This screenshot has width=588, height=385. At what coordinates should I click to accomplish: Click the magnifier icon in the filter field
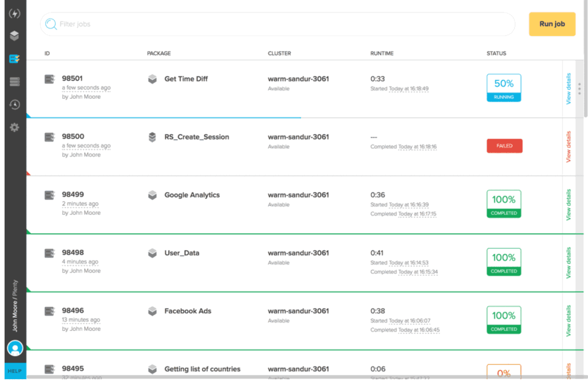(x=50, y=24)
